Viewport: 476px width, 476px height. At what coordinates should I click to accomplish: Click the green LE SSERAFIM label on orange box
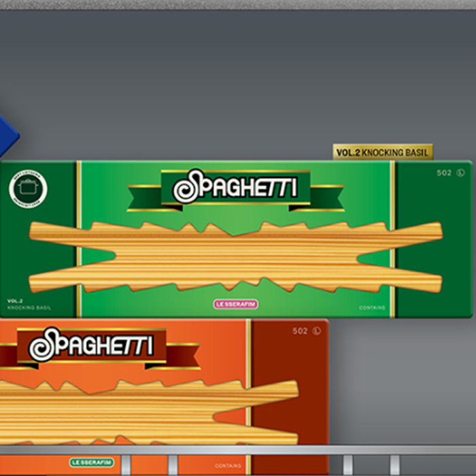91,462
